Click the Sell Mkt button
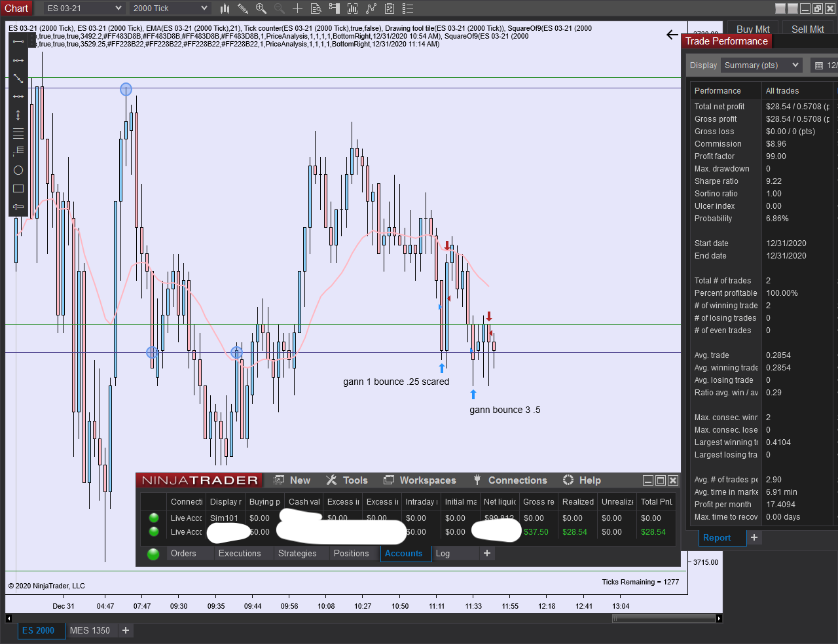The image size is (838, 644). click(x=808, y=29)
